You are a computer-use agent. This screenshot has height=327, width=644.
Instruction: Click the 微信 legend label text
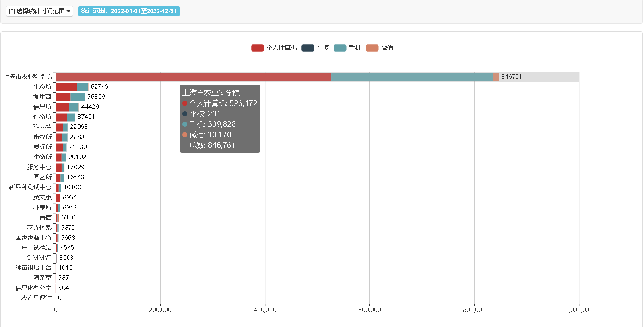coord(387,48)
